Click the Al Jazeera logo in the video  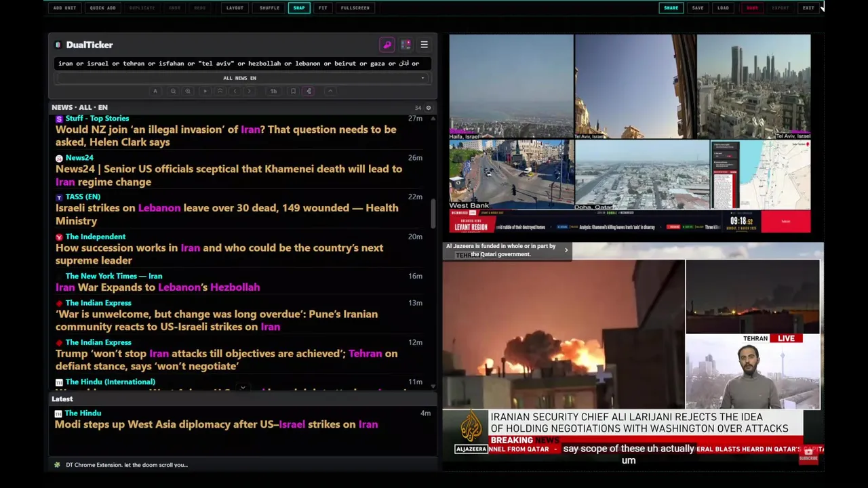471,432
